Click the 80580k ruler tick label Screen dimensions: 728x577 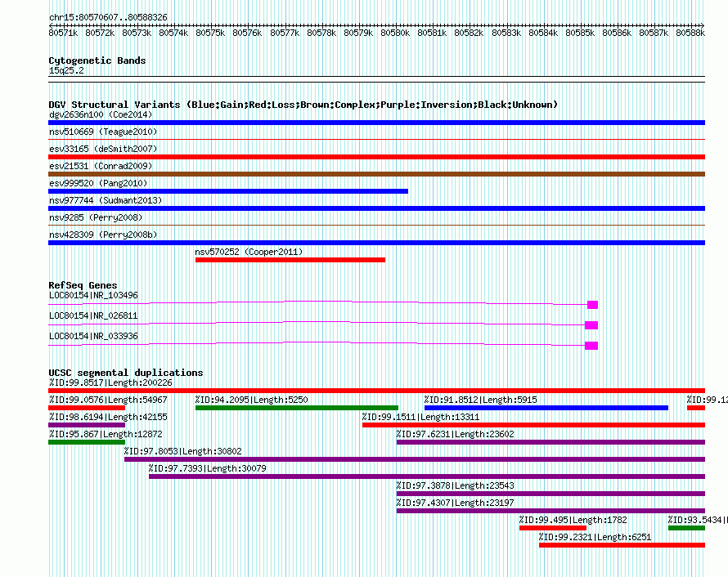[395, 33]
